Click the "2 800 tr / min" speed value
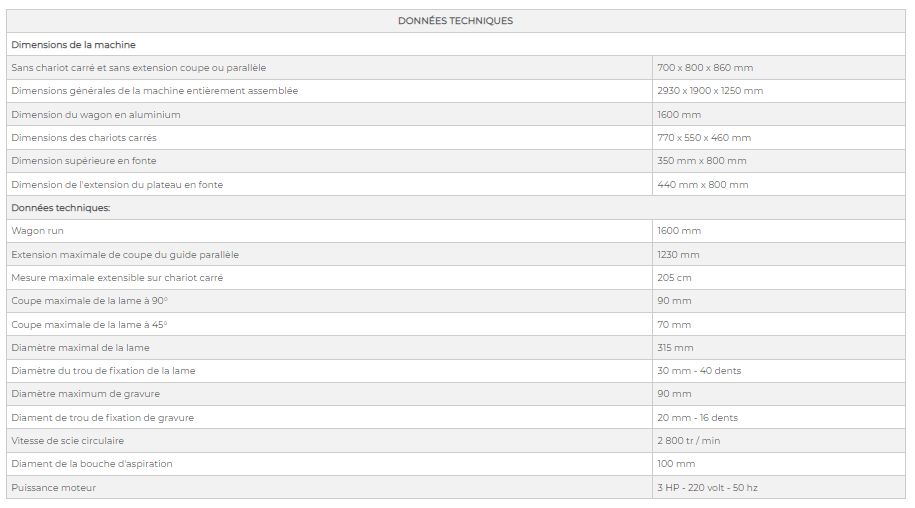 (691, 441)
